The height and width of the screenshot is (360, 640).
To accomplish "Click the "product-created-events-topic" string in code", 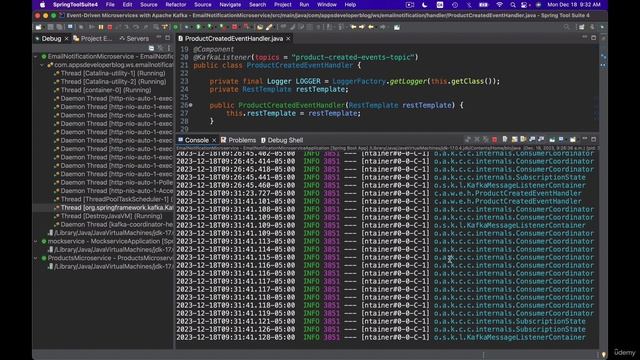I will point(353,57).
